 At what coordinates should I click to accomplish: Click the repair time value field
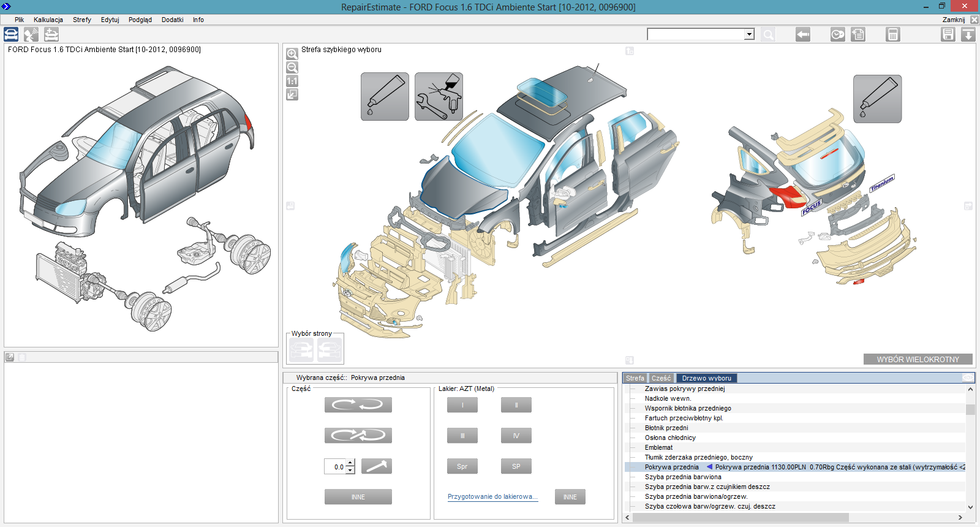point(335,466)
